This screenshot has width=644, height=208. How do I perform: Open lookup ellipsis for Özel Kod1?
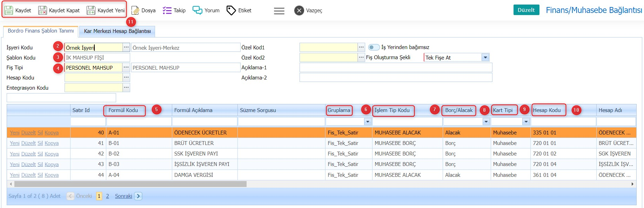(361, 47)
